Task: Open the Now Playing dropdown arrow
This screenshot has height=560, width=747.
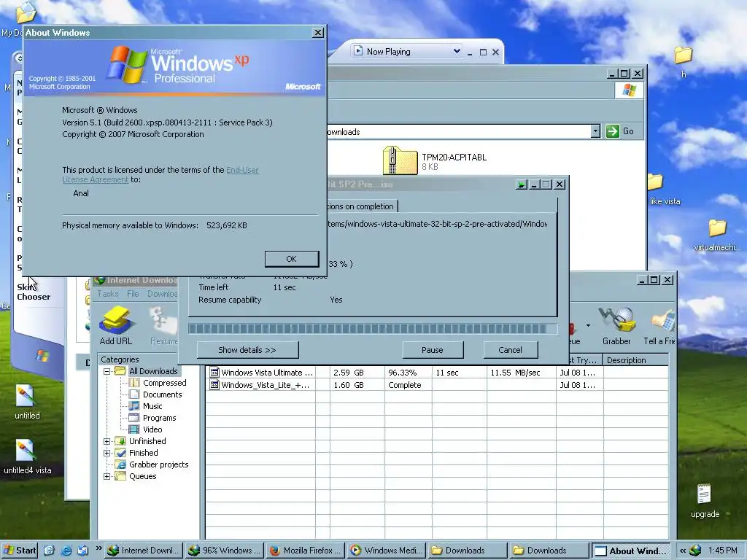Action: pyautogui.click(x=457, y=52)
